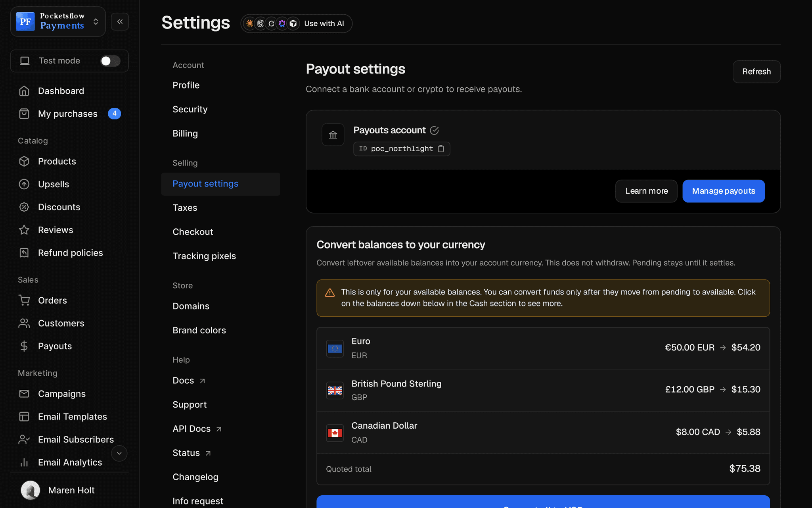
Task: Select the British Pound Sterling row
Action: pyautogui.click(x=543, y=391)
